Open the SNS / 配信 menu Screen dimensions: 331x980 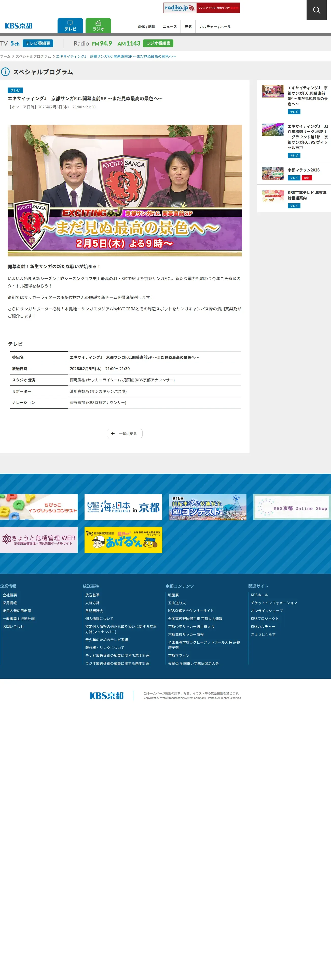coord(147,27)
